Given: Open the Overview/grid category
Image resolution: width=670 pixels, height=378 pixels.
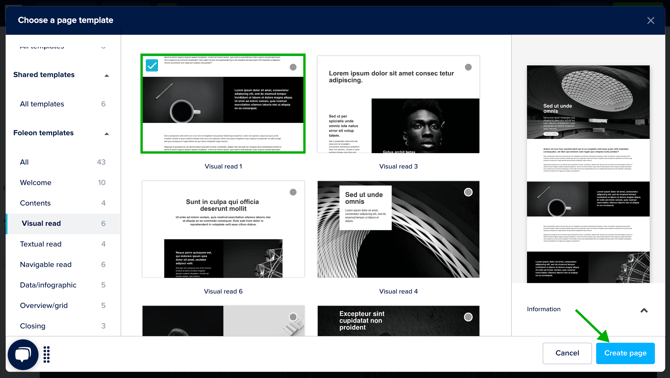Looking at the screenshot, I should 63,305.
